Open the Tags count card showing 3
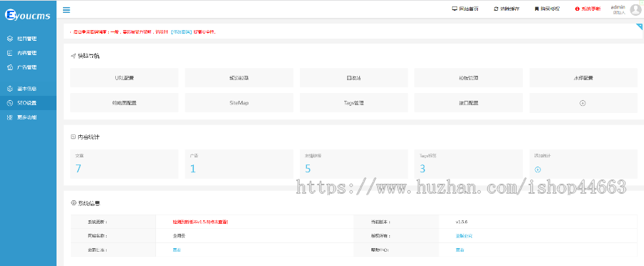Screen dimensions: 644x266 (469, 164)
